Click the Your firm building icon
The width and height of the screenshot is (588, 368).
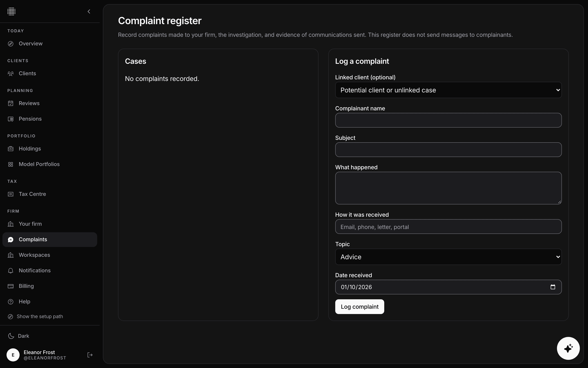tap(10, 224)
